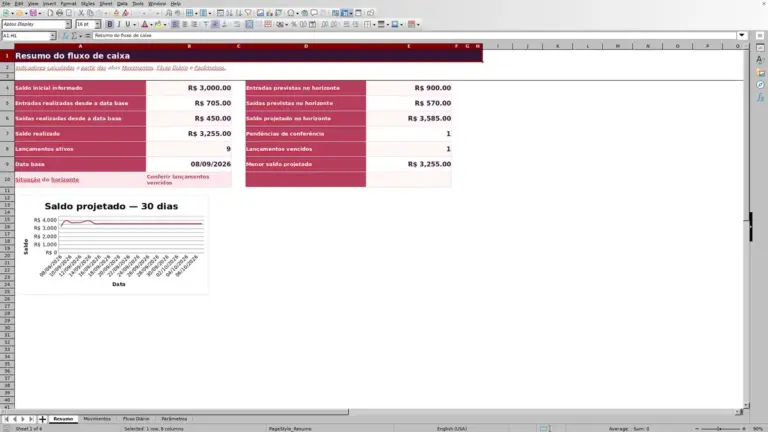
Task: Click the Format as currency icon
Action: [280, 24]
